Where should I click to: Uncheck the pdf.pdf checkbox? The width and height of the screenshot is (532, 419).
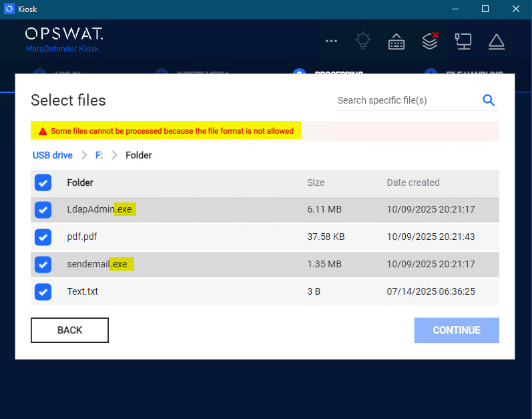(x=43, y=237)
